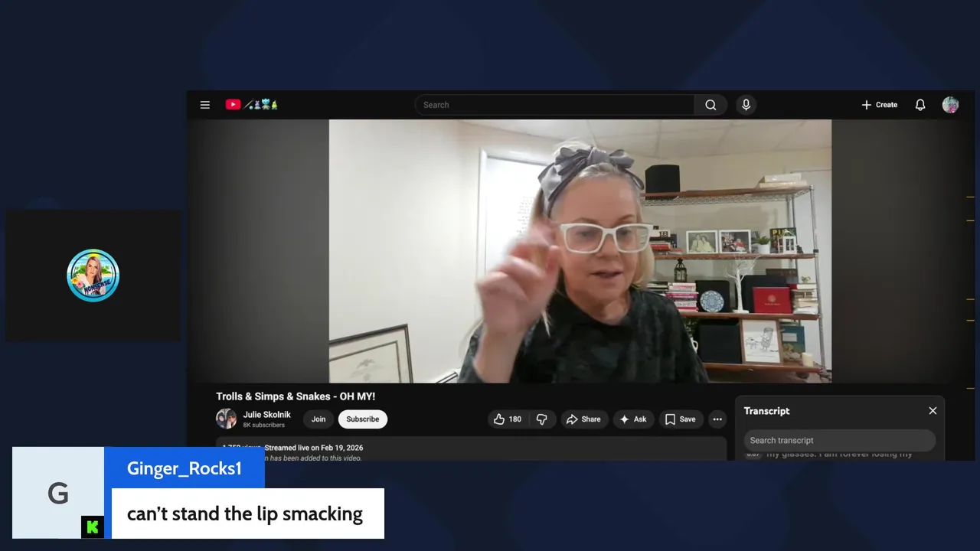Open the YouTube hamburger guide menu
Screen dimensions: 980x551
(x=204, y=105)
